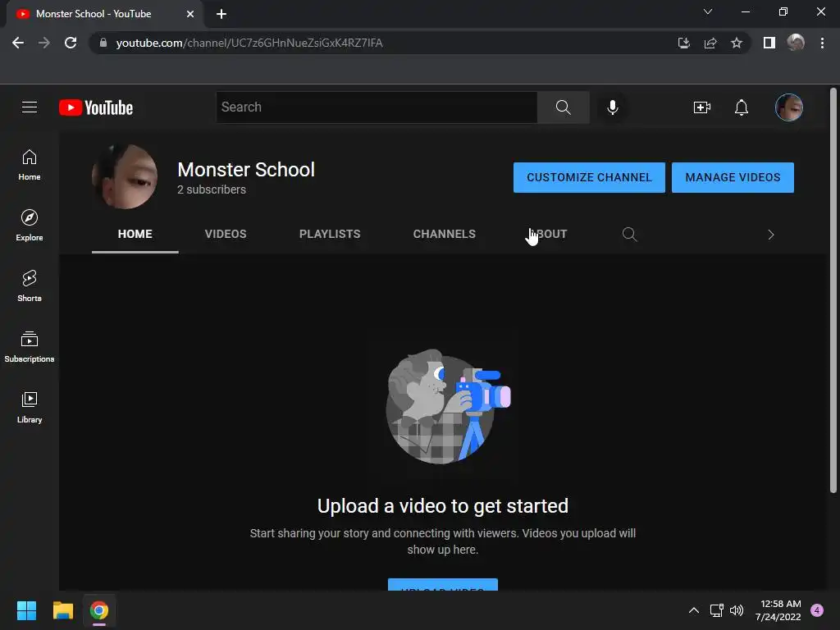Bookmark this page with star icon
This screenshot has width=840, height=630.
click(737, 43)
